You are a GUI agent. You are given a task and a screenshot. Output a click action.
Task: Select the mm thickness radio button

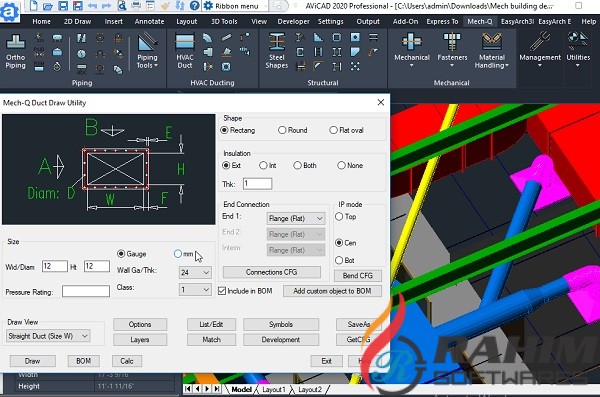tap(178, 254)
